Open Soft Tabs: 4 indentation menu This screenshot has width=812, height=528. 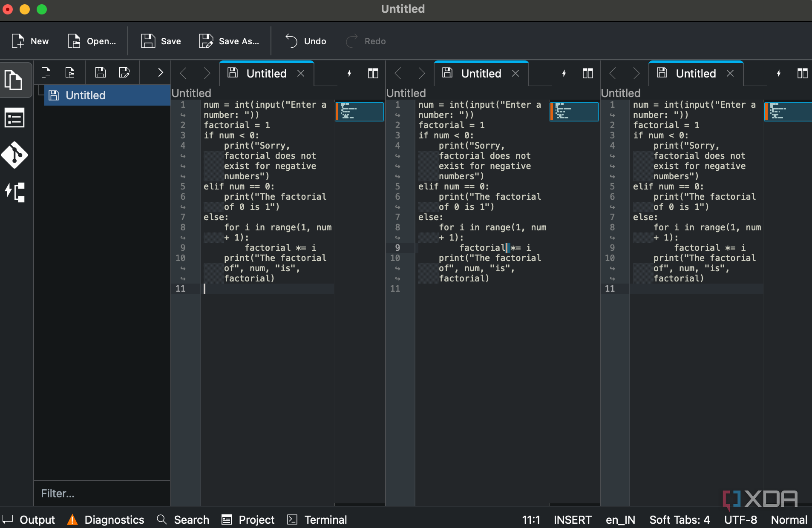[680, 520]
